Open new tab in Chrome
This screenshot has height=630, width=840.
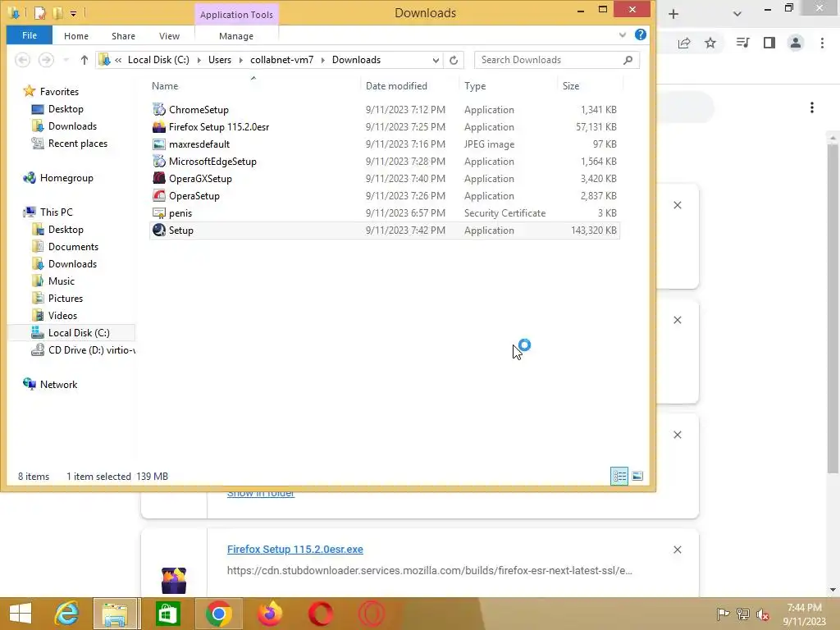pos(673,14)
